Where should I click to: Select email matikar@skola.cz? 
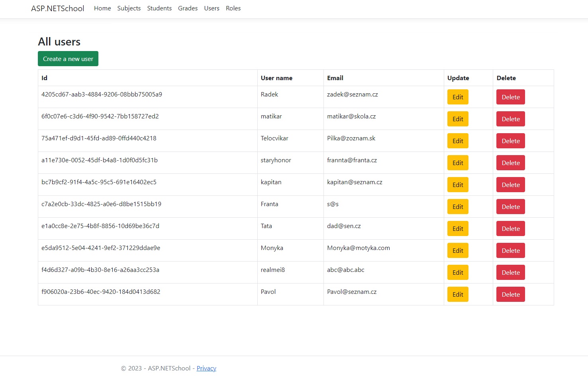[351, 116]
